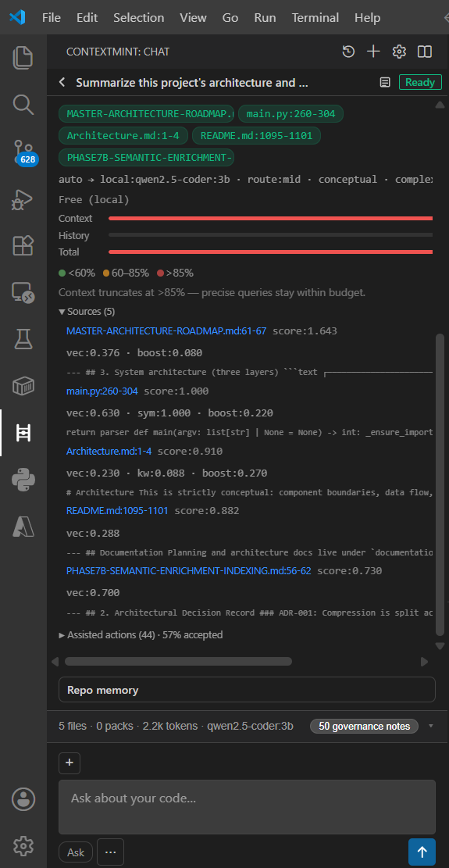The height and width of the screenshot is (868, 449).
Task: Click the 'Free (local)' label
Action: pos(94,199)
